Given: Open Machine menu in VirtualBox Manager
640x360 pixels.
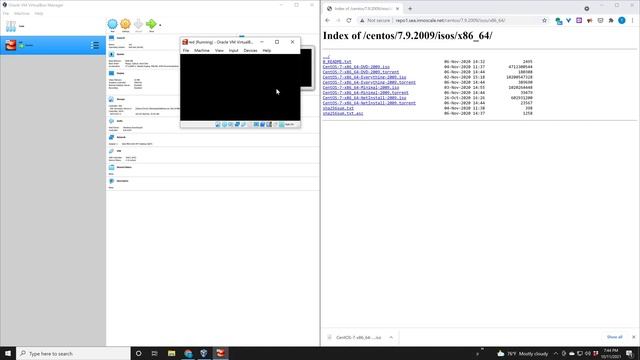Looking at the screenshot, I should (22, 13).
